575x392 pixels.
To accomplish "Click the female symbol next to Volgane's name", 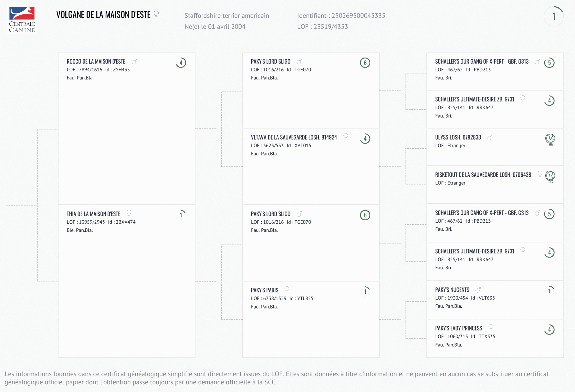I will pyautogui.click(x=156, y=14).
